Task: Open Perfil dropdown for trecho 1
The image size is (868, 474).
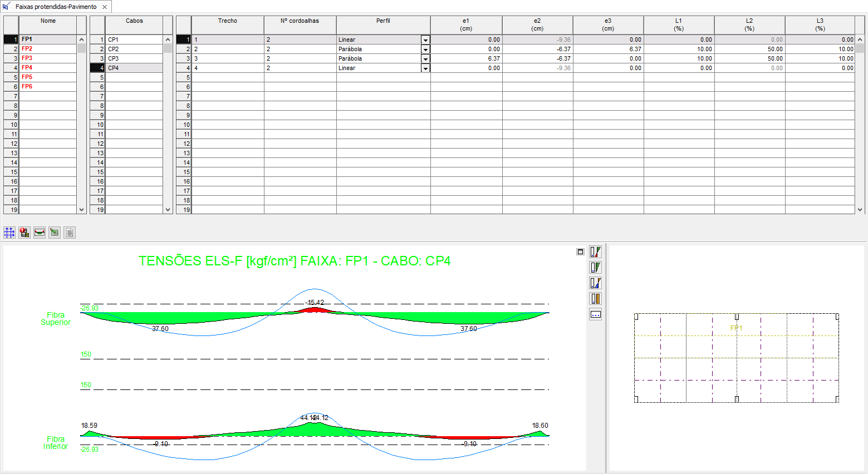Action: (x=425, y=40)
